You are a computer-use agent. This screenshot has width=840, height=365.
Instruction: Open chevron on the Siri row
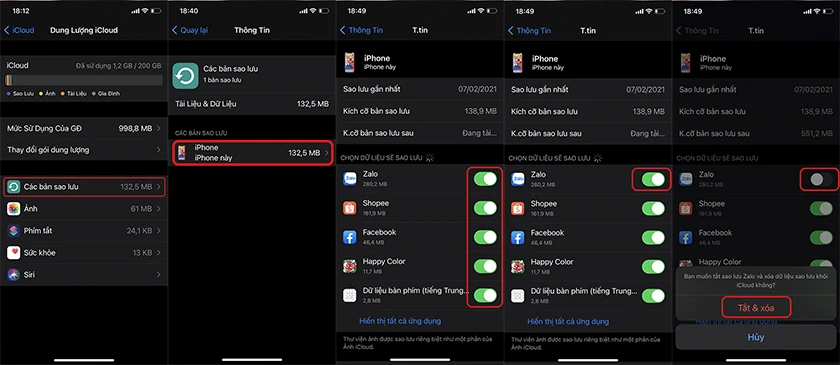coord(159,274)
